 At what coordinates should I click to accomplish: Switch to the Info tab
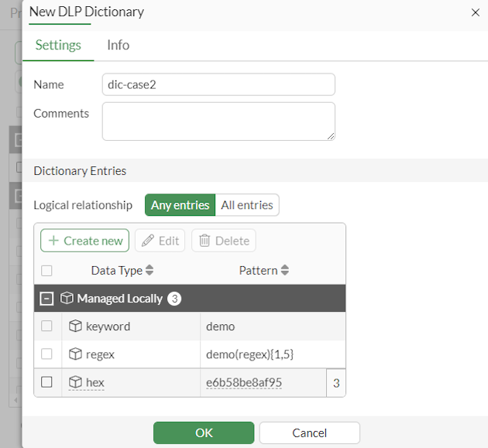(118, 45)
